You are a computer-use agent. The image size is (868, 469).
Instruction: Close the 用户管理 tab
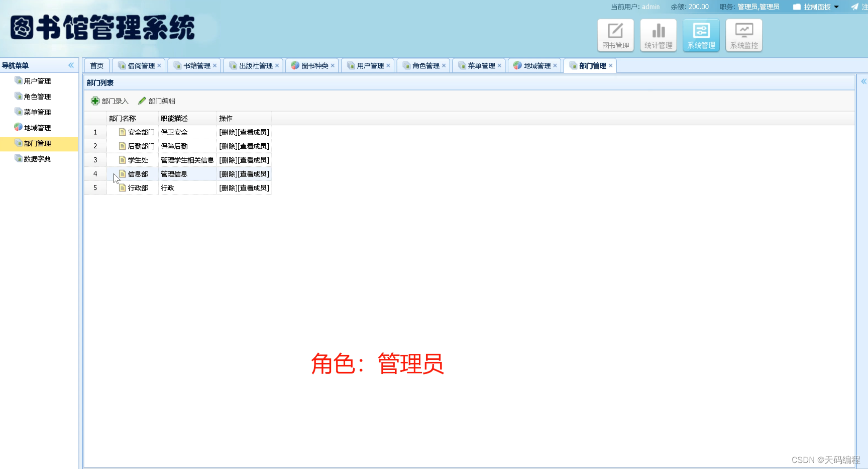(x=388, y=65)
